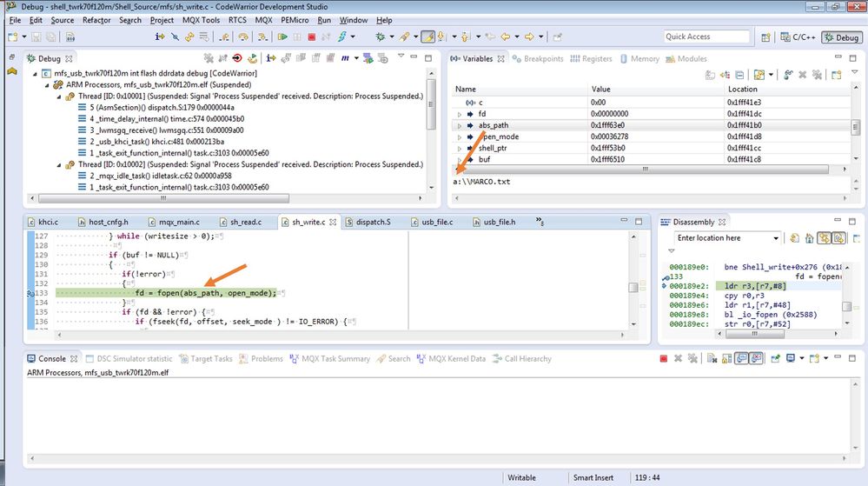Click the Go to Home icon in Disassembly
Viewport: 868px width, 486px height.
point(809,237)
